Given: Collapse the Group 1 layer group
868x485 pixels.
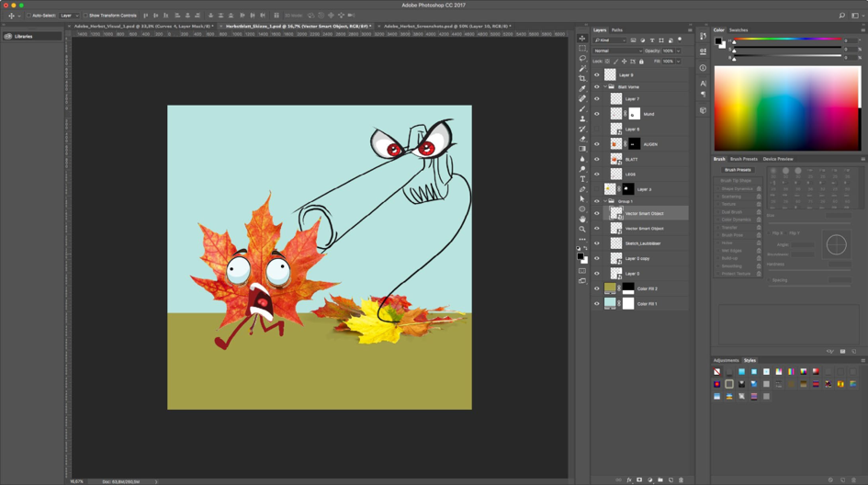Looking at the screenshot, I should coord(605,201).
